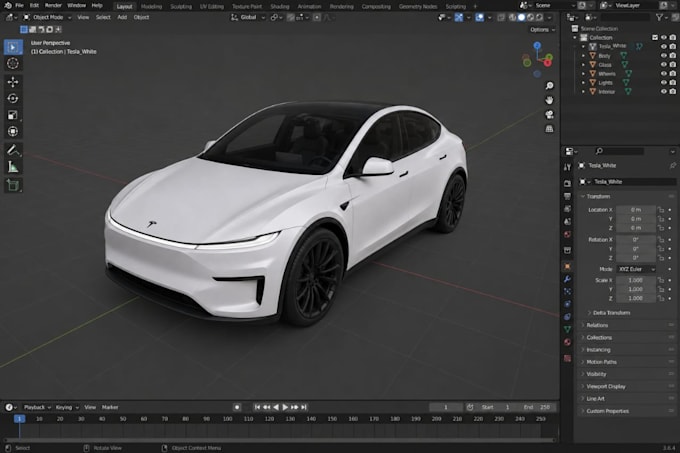Open the Object Data green triangle tab
The height and width of the screenshot is (453, 680).
(567, 329)
